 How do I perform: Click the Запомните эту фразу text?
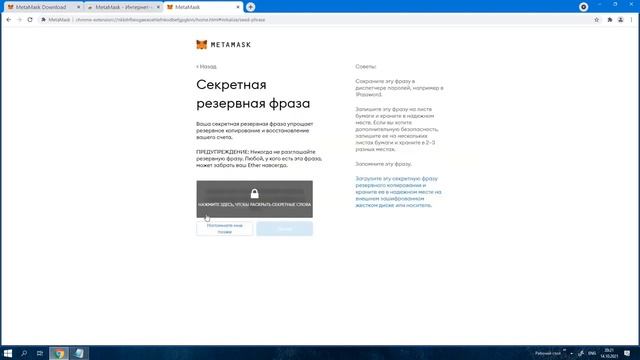click(x=383, y=164)
